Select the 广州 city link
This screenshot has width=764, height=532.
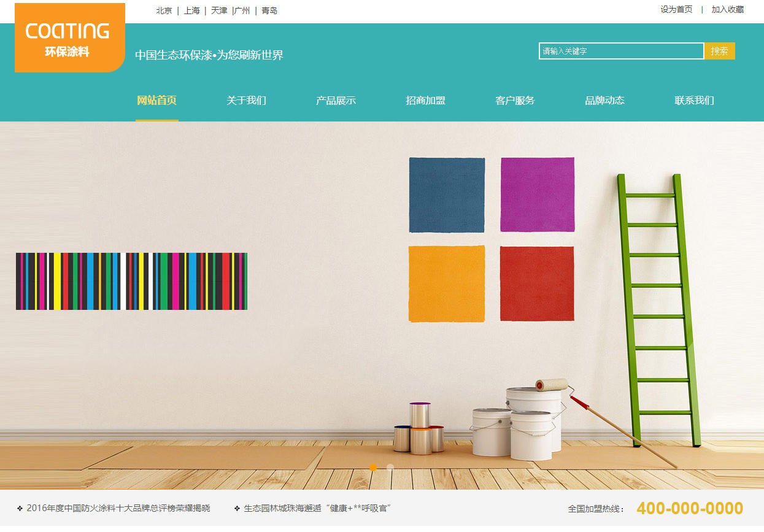(242, 10)
